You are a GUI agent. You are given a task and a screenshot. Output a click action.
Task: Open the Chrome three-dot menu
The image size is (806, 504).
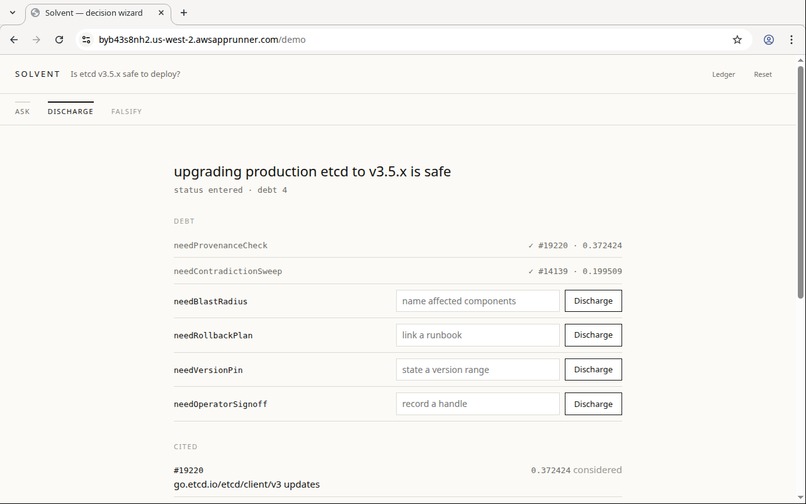[x=791, y=40]
